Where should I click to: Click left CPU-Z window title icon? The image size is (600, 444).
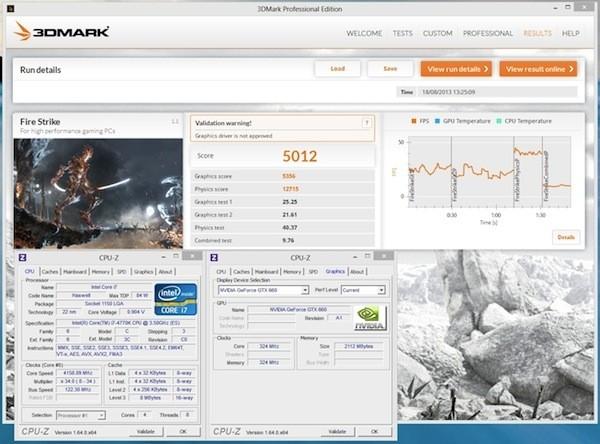(x=23, y=258)
